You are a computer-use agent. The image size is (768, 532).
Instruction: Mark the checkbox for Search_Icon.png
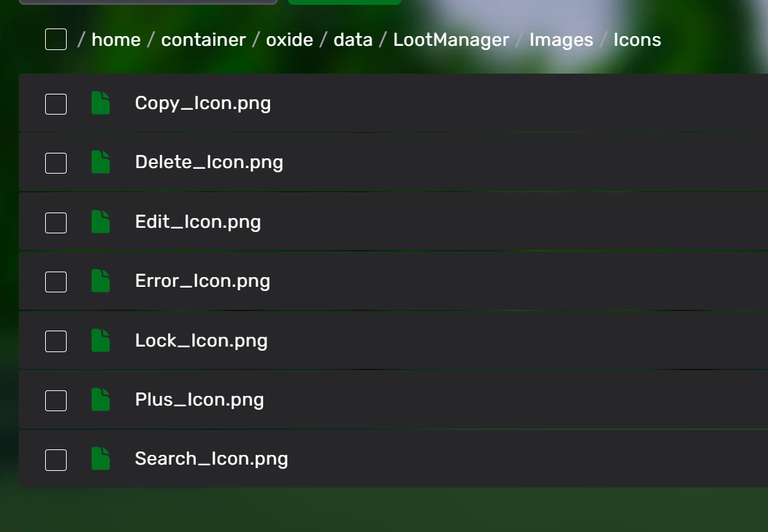56,460
